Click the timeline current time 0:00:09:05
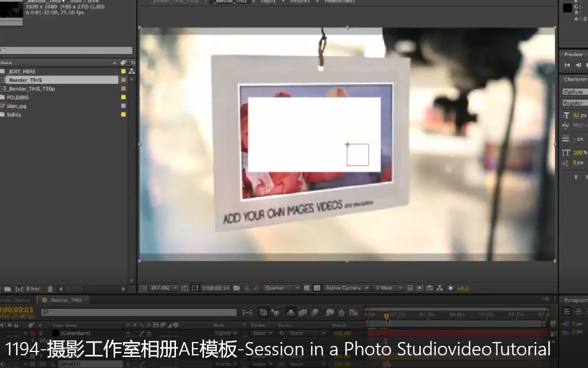 pyautogui.click(x=17, y=310)
